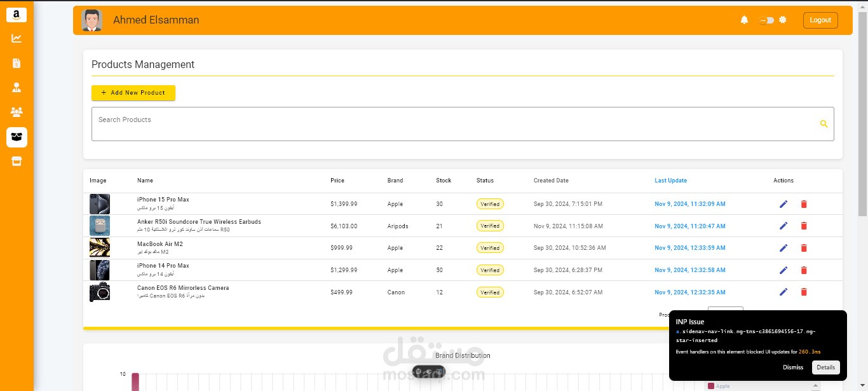
Task: Open the analytics chart sidebar icon
Action: pos(17,39)
